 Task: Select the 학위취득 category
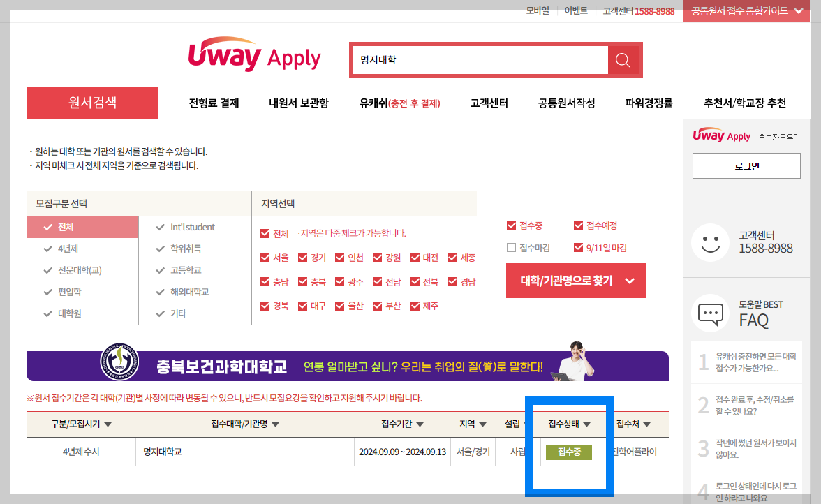coord(179,249)
